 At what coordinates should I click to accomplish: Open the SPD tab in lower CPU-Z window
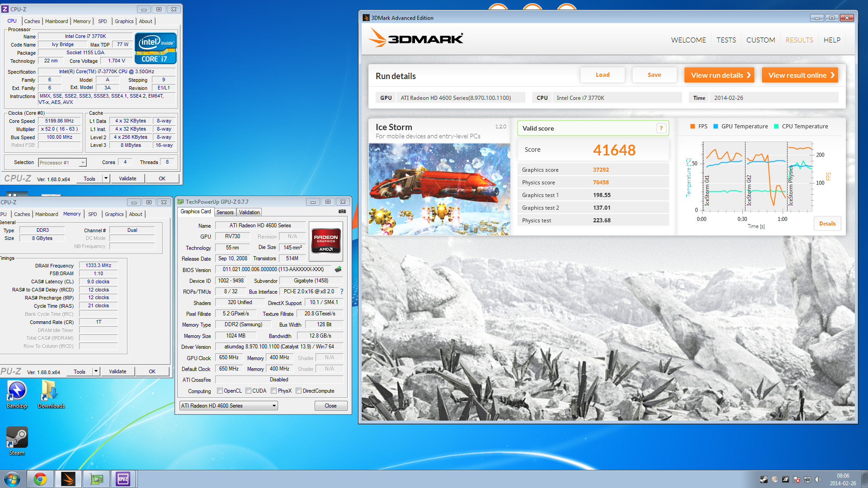pos(93,214)
